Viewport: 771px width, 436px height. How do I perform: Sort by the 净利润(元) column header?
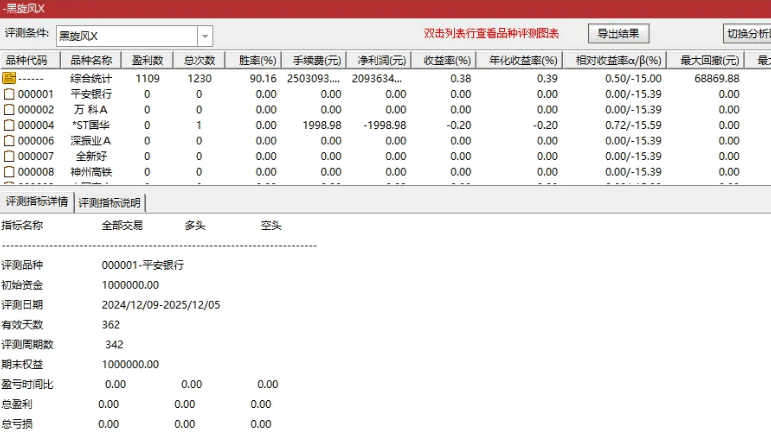379,60
